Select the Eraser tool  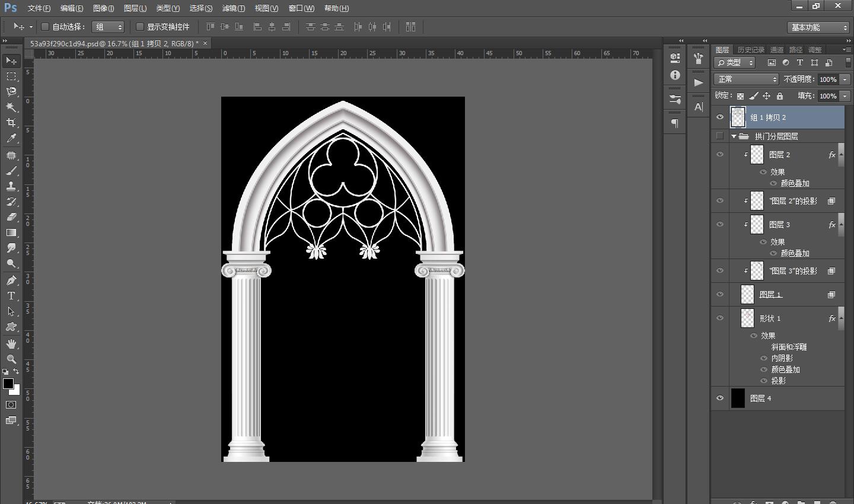[x=11, y=217]
